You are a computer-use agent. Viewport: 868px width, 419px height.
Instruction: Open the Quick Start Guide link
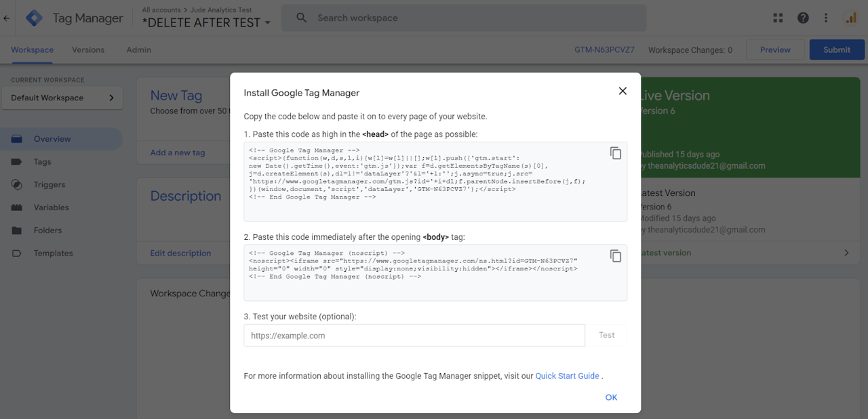click(567, 376)
